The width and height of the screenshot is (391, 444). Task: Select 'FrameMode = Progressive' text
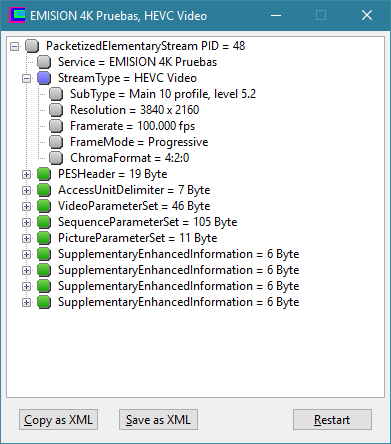139,142
